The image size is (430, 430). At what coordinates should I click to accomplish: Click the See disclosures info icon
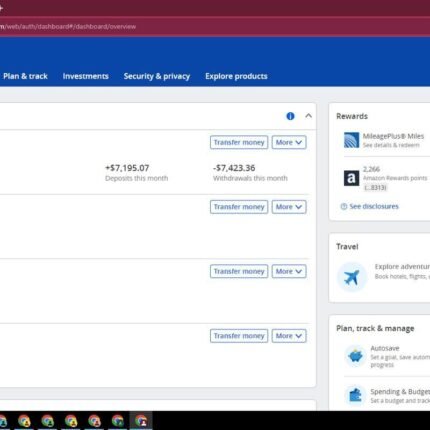(344, 206)
